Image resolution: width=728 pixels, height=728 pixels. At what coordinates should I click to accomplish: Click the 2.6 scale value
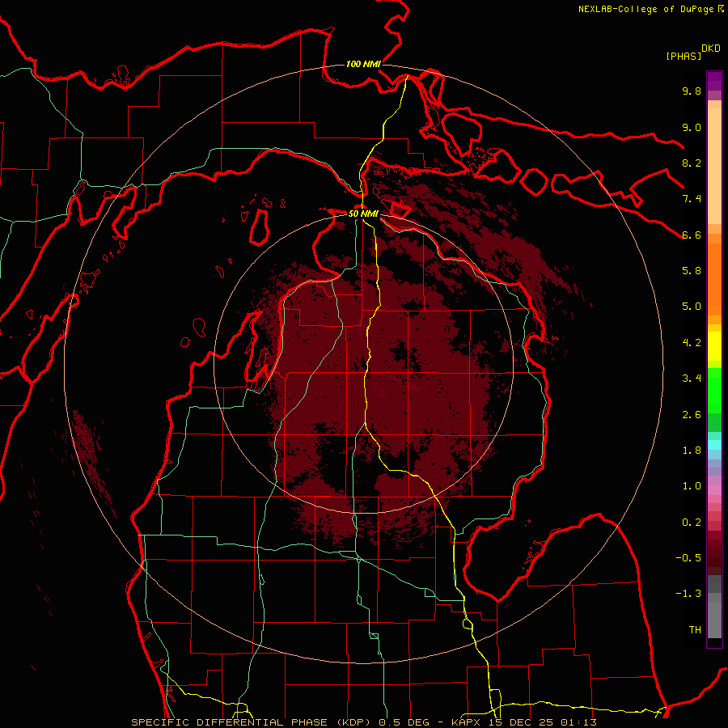coord(692,415)
